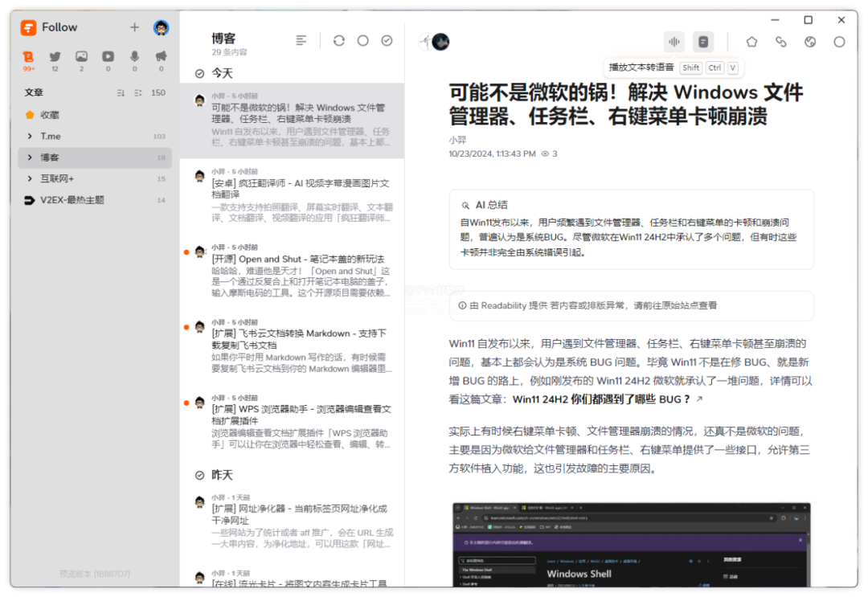868x597 pixels.
Task: Add a new feed with plus icon
Action: coord(134,27)
